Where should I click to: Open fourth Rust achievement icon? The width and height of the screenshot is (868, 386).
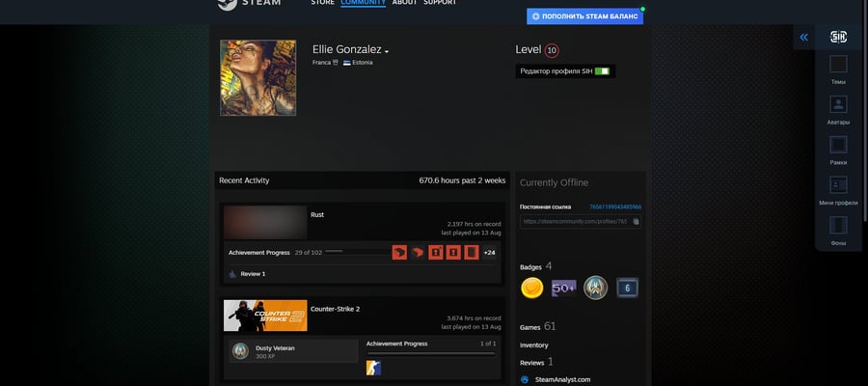(x=453, y=253)
